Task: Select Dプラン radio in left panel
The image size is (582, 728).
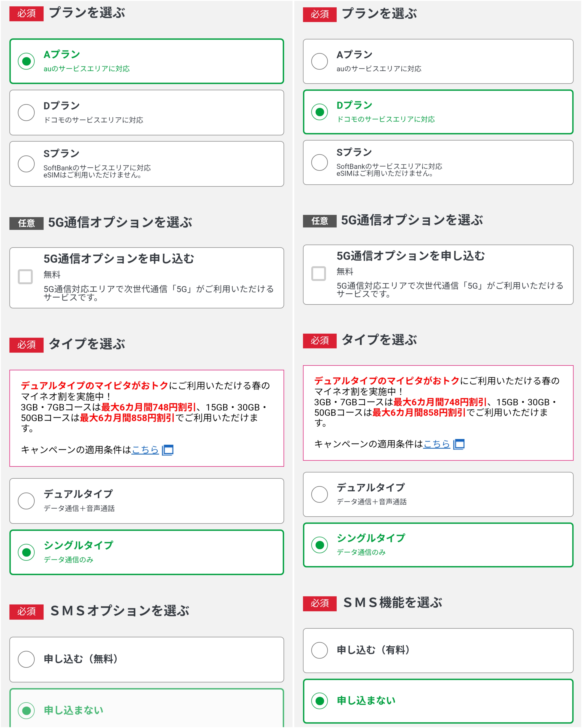Action: [x=26, y=112]
